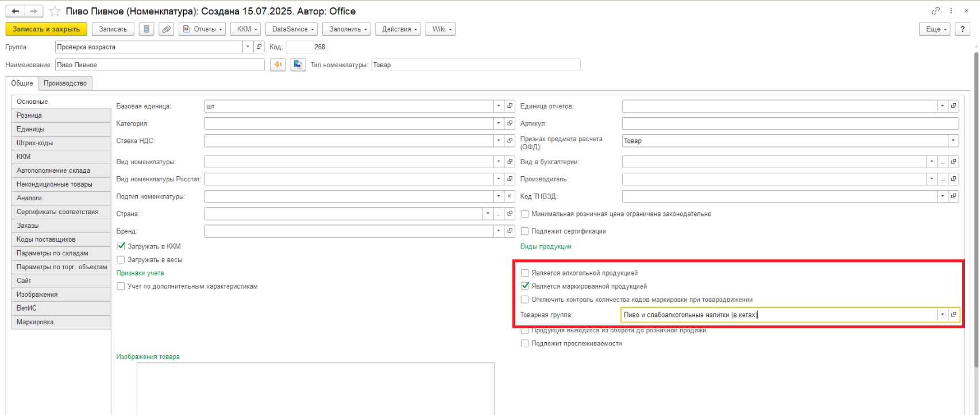Click the orange arrow icon beside Наименование

pos(277,65)
